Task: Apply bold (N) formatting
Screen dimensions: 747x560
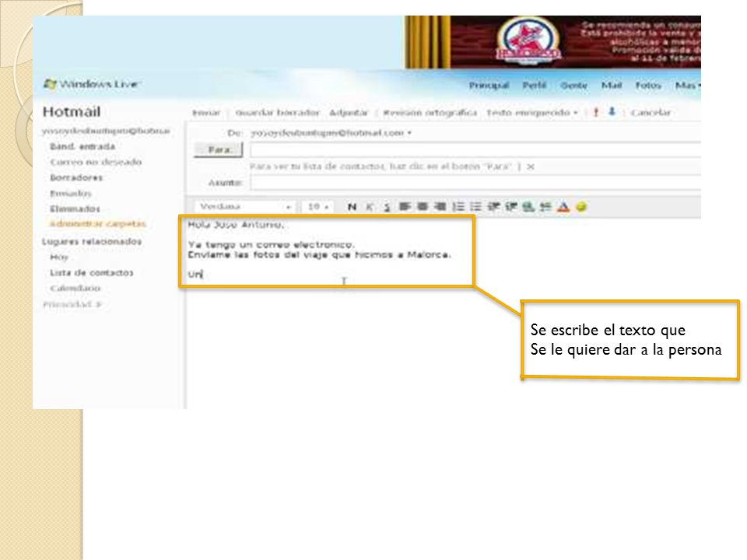Action: 352,207
